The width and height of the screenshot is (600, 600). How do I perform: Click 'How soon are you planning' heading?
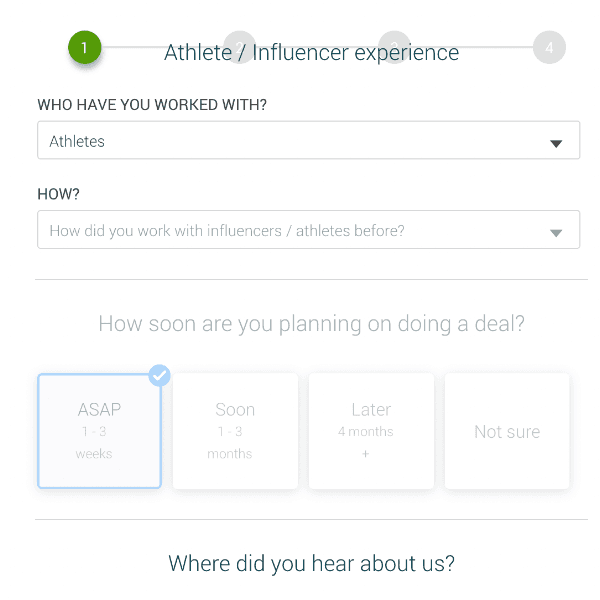(x=311, y=324)
